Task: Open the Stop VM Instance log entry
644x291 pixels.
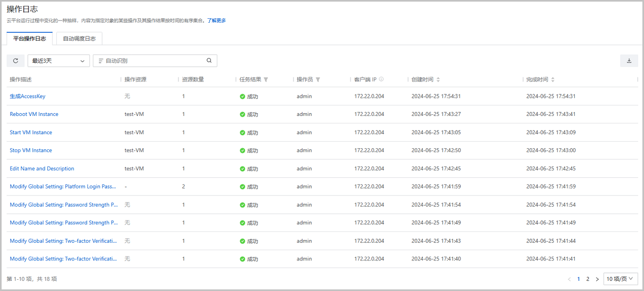Action: point(31,150)
